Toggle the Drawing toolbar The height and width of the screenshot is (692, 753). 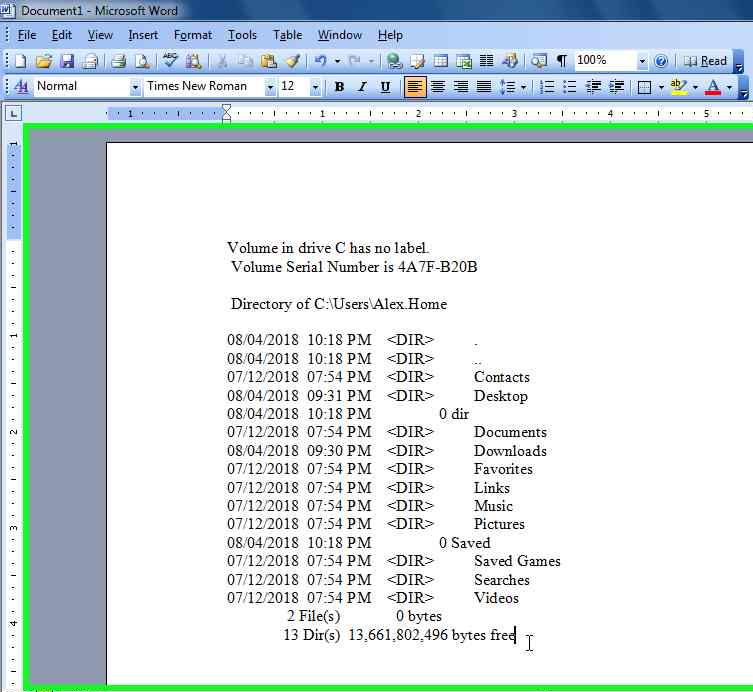pos(510,61)
